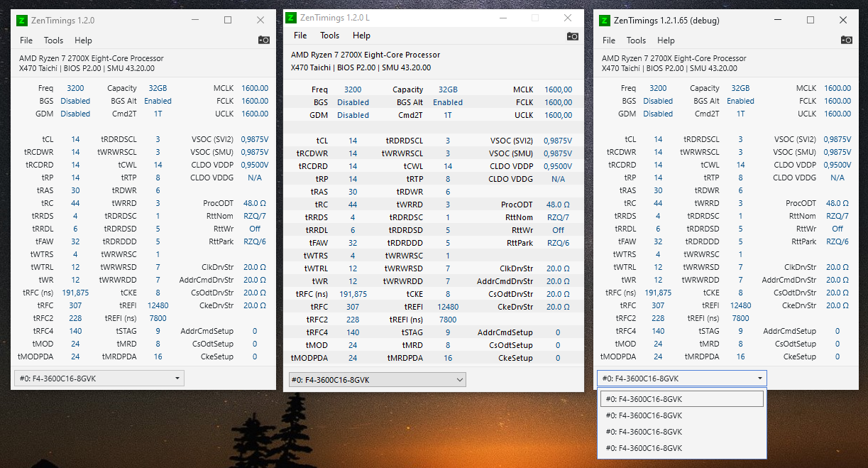
Task: Click tRFC2 value 228 in ZenTimings 1.2.0
Action: click(75, 318)
